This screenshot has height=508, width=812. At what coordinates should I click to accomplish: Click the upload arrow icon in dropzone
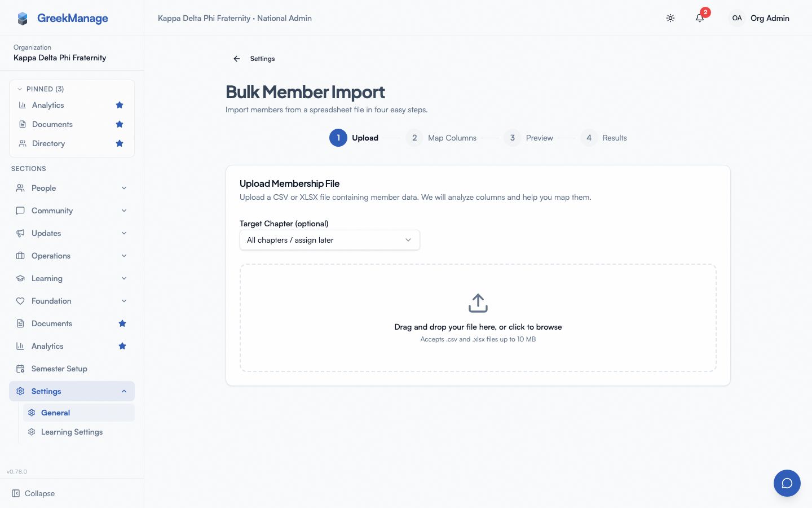click(478, 303)
